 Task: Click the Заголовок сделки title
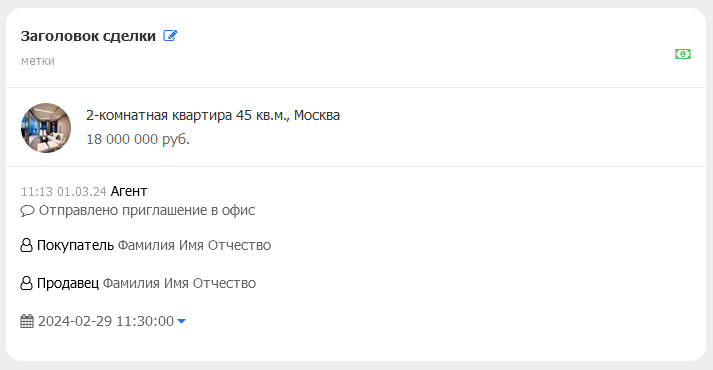[88, 36]
